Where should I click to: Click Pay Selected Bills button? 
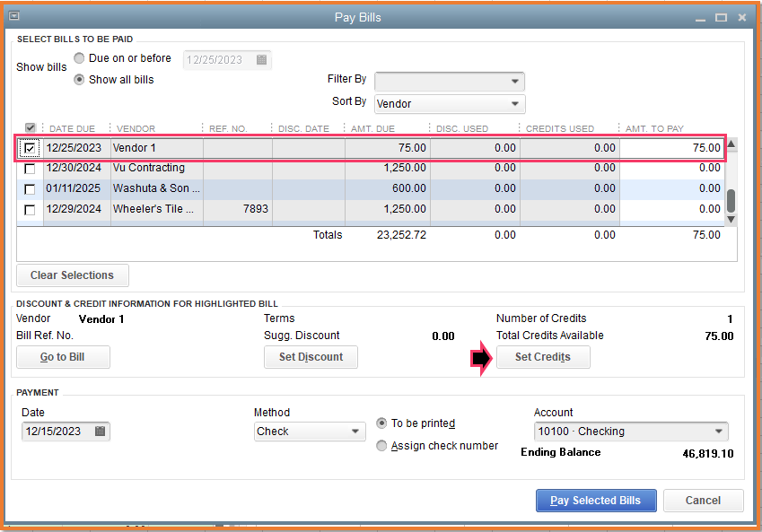[x=596, y=501]
